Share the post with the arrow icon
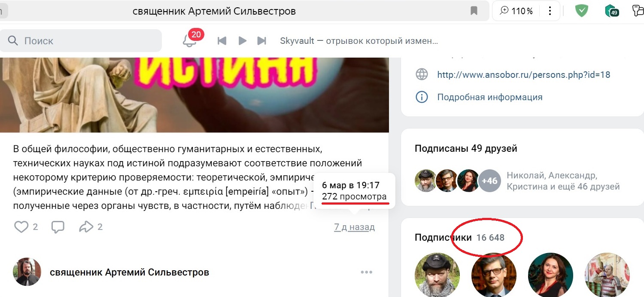Image resolution: width=644 pixels, height=297 pixels. [86, 227]
